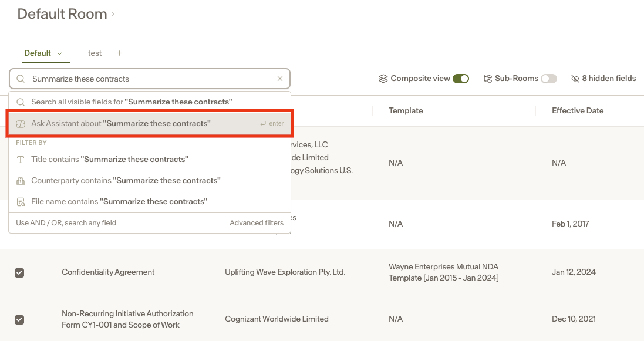Click the Composite view layers icon
The height and width of the screenshot is (341, 644).
coord(383,79)
